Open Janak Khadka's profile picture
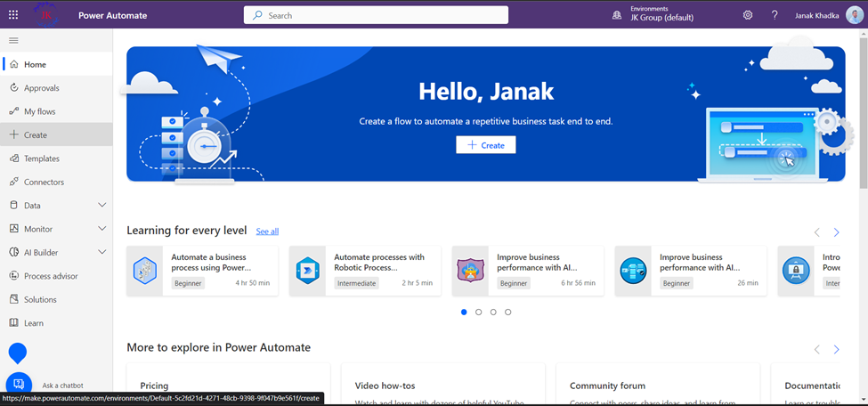The height and width of the screenshot is (406, 868). (854, 15)
